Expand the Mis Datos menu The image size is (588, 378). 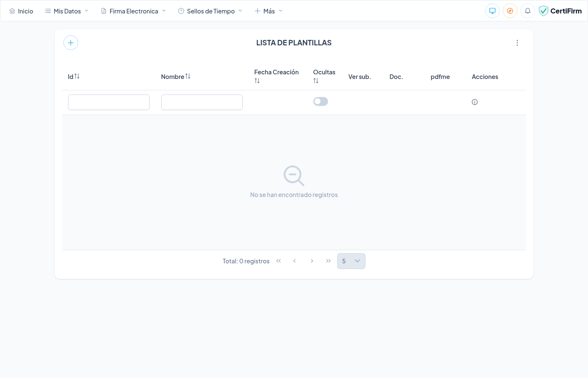[x=67, y=11]
